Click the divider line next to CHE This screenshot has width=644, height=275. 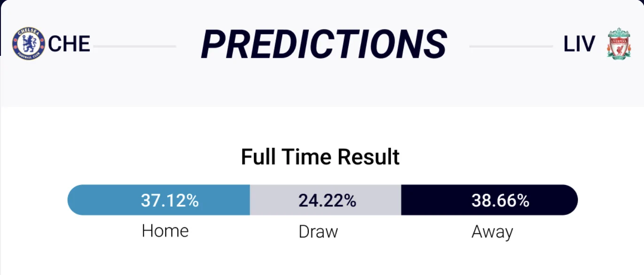(134, 46)
